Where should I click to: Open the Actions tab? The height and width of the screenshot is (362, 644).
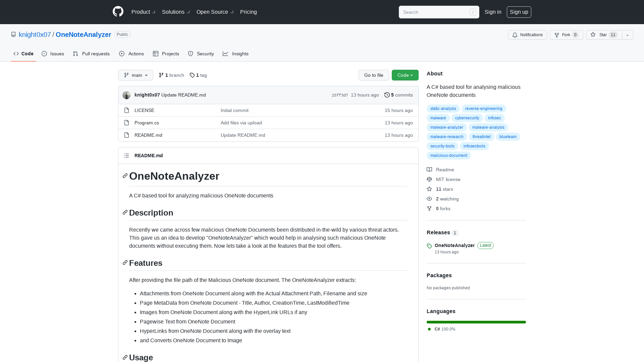131,54
